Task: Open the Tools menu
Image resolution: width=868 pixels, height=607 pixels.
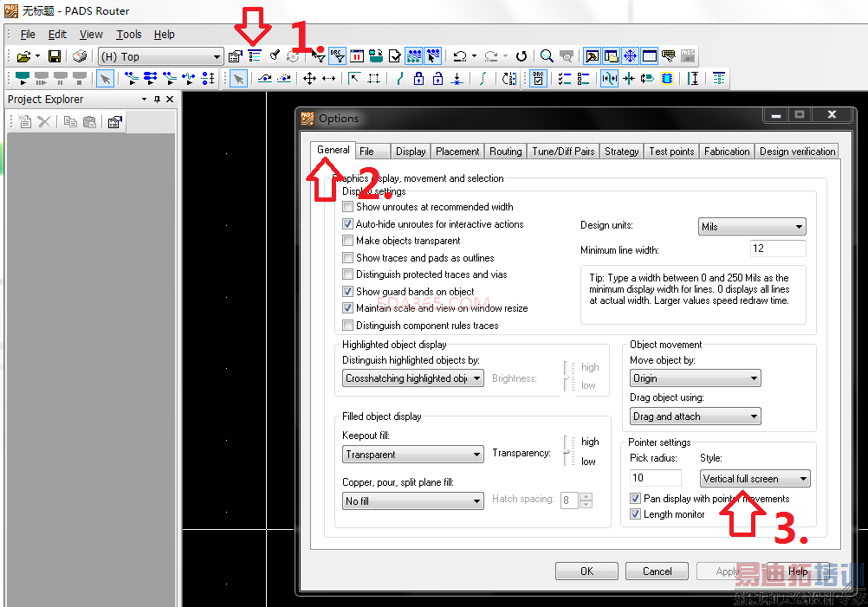Action: (129, 35)
